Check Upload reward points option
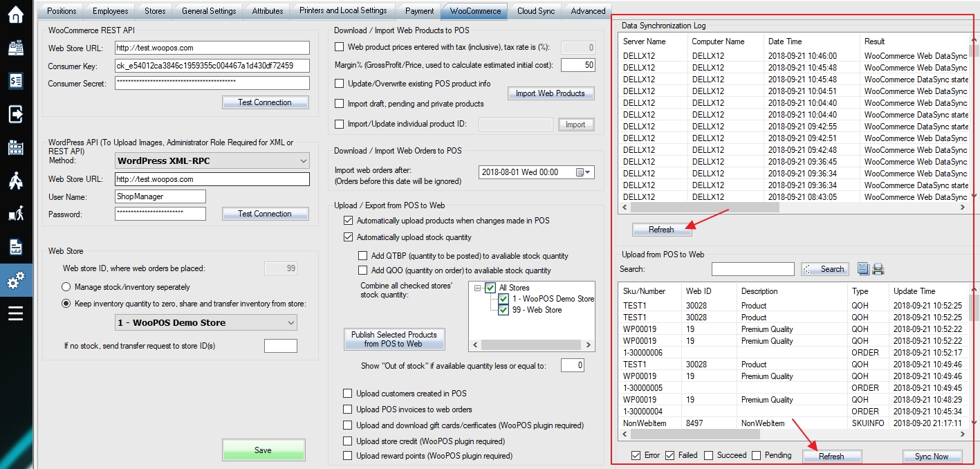The image size is (980, 469). [x=348, y=456]
